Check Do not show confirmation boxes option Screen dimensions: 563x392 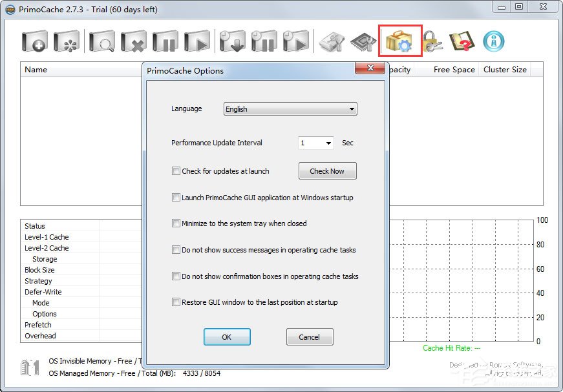(176, 276)
